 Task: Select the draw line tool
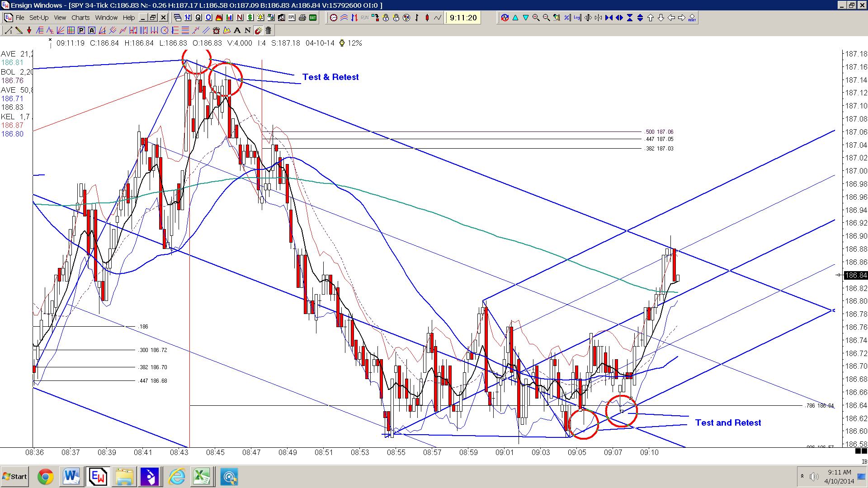(8, 30)
